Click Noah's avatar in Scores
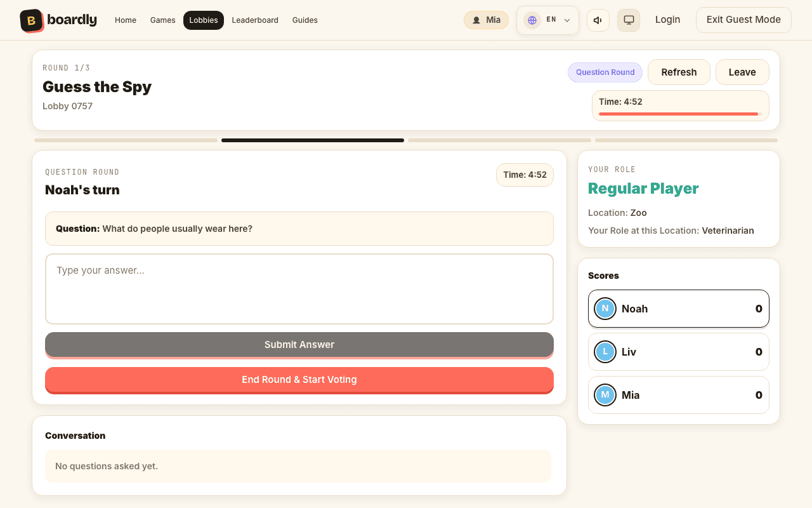 605,309
